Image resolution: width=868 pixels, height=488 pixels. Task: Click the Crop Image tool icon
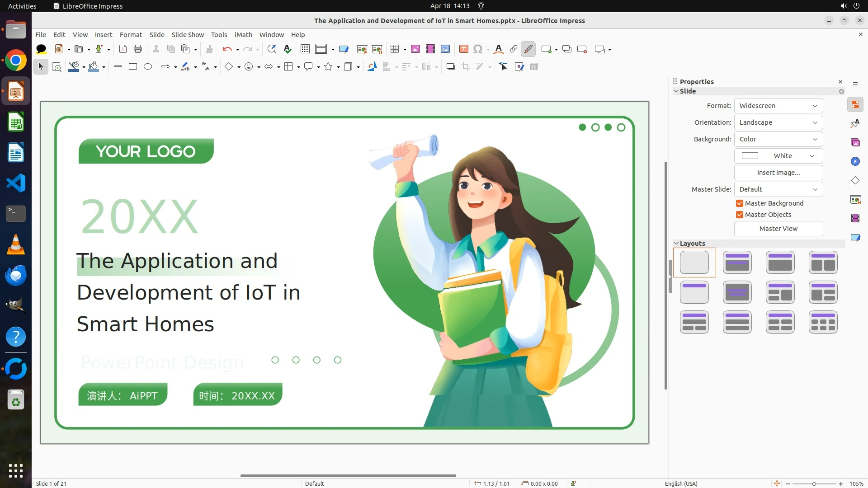point(466,67)
